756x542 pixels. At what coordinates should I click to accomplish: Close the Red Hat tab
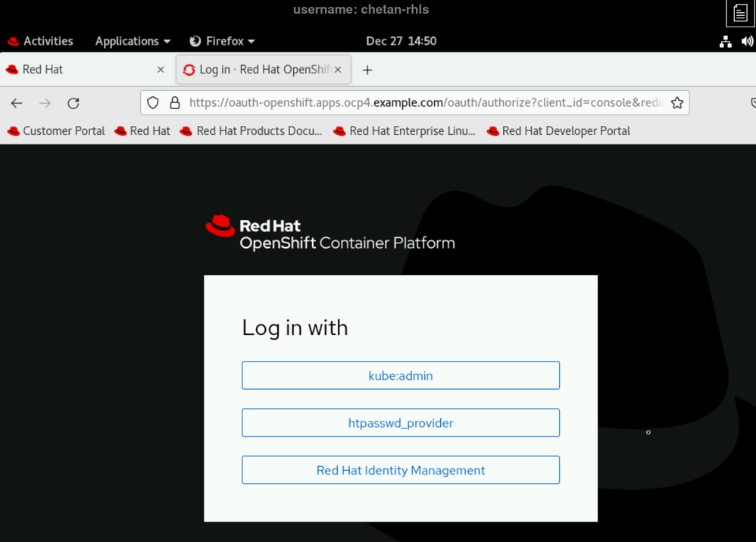161,70
